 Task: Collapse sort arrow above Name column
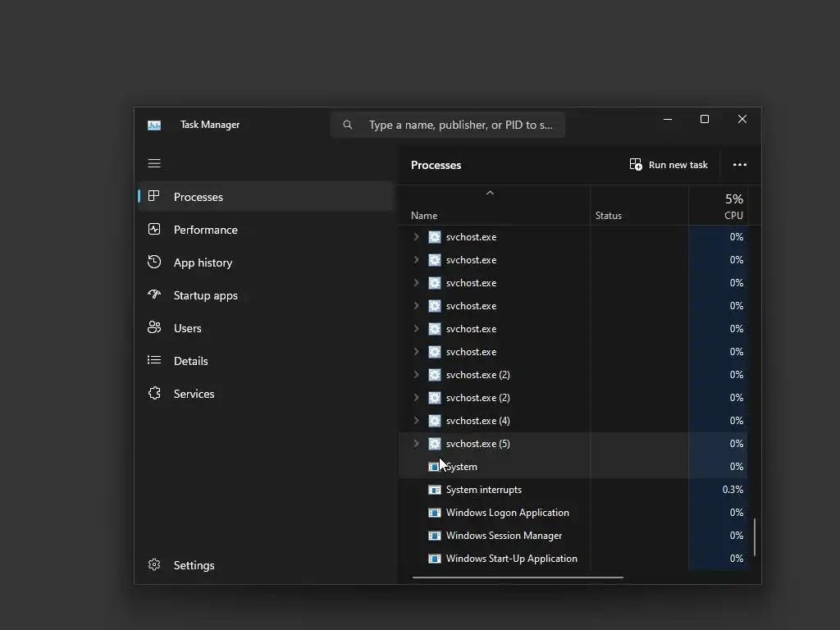(490, 194)
